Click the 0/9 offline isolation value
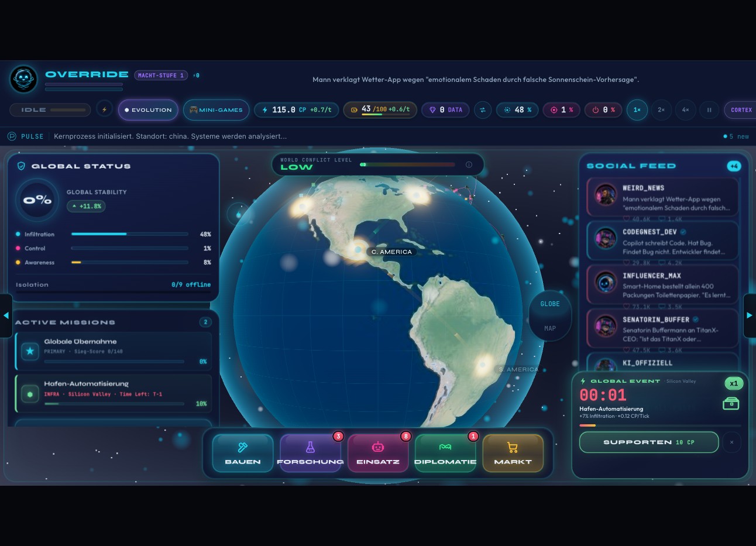 tap(191, 285)
